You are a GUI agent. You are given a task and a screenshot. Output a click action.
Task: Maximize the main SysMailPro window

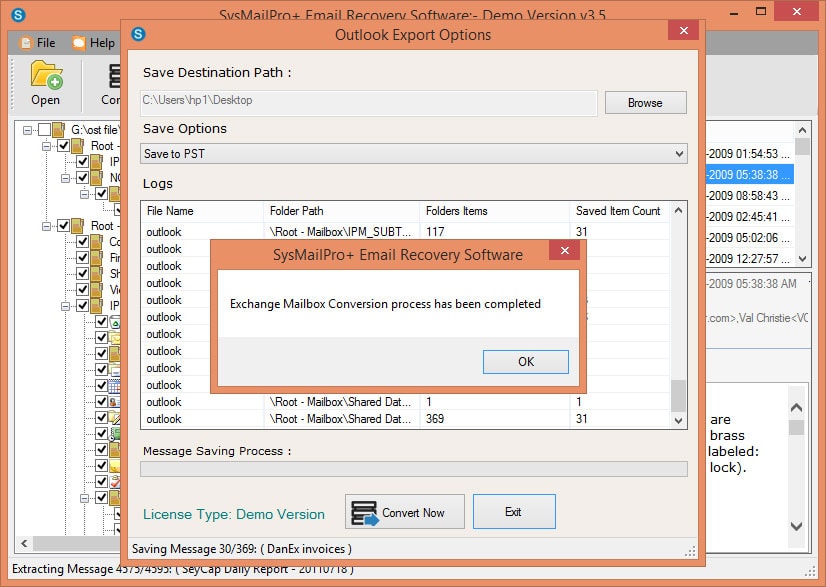(x=761, y=11)
